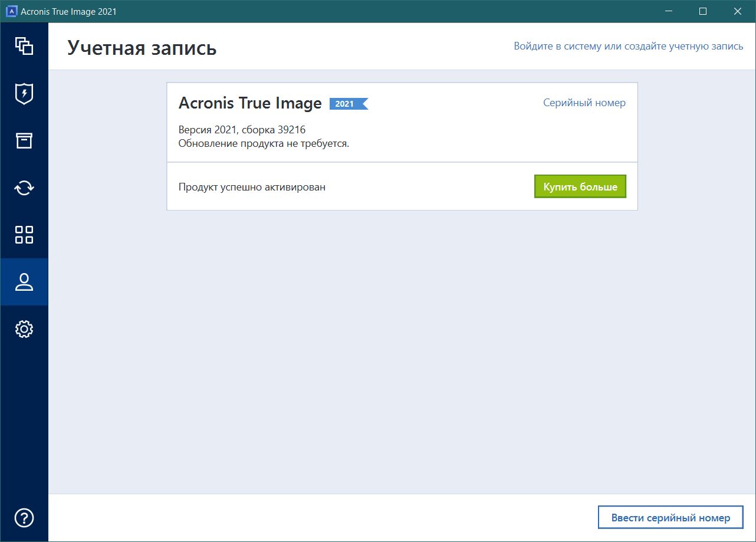
Task: Minimize the Acronis True Image window
Action: point(668,12)
